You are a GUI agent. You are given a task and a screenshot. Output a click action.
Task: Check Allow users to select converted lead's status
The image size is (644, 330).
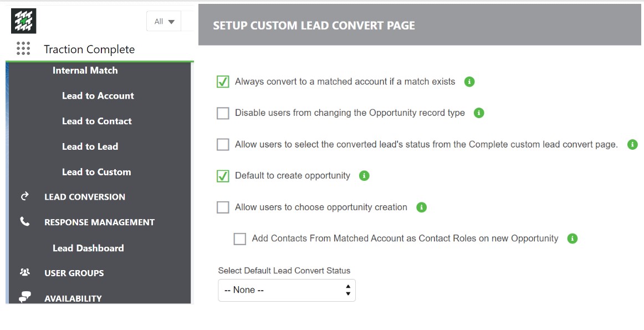[x=223, y=144]
